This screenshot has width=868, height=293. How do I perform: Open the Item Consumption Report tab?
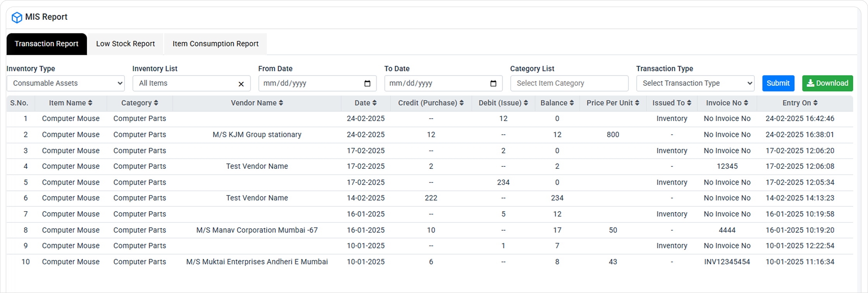(x=215, y=44)
